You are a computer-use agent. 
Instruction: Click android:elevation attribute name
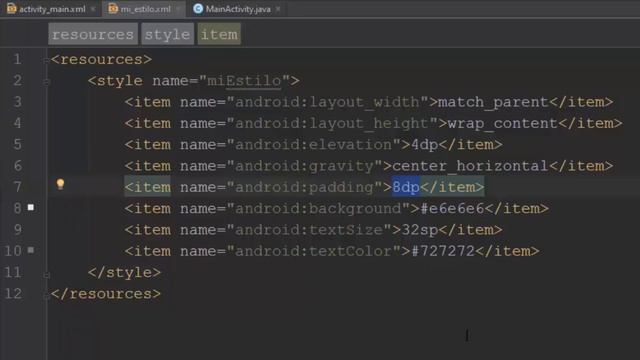[x=313, y=144]
